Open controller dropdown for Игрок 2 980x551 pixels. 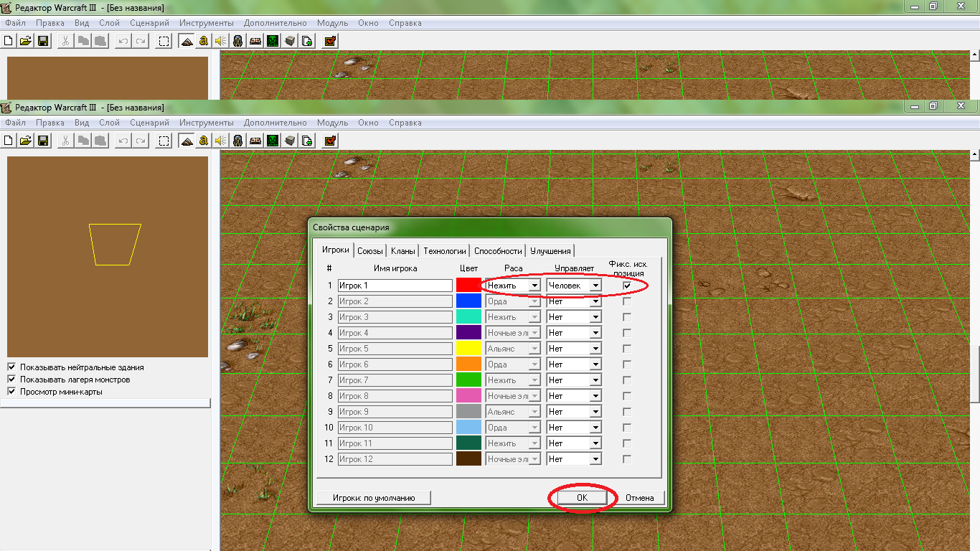tap(574, 301)
